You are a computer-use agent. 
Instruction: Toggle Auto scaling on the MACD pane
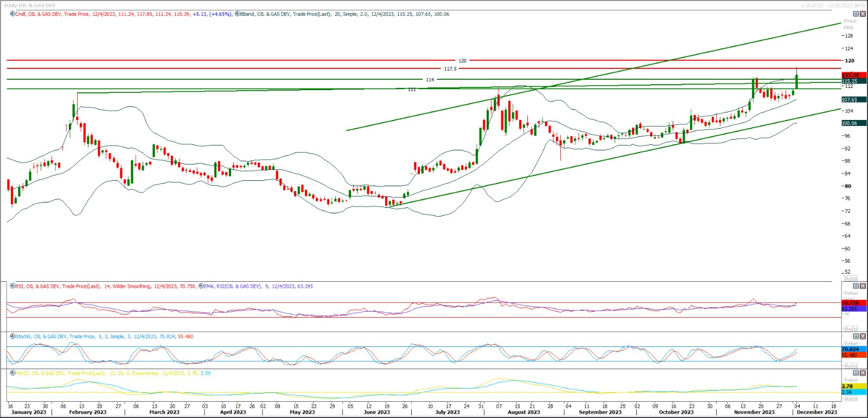click(x=851, y=398)
